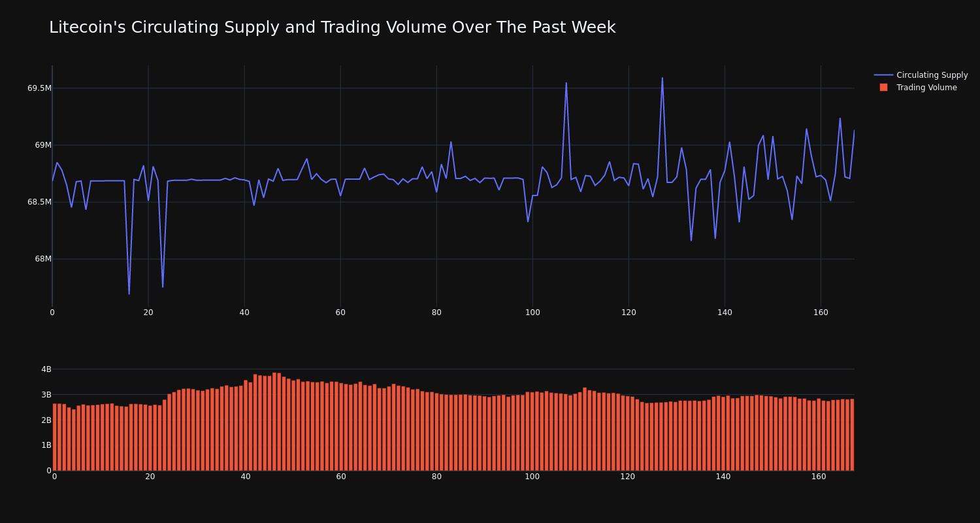
Task: Click the supply line spike near 107
Action: coord(566,83)
